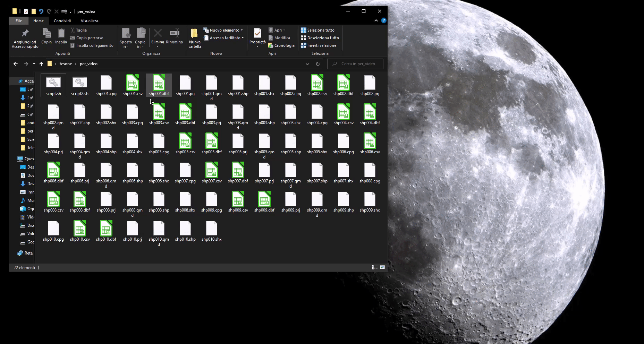Click the refresh icon in address bar

coord(317,64)
